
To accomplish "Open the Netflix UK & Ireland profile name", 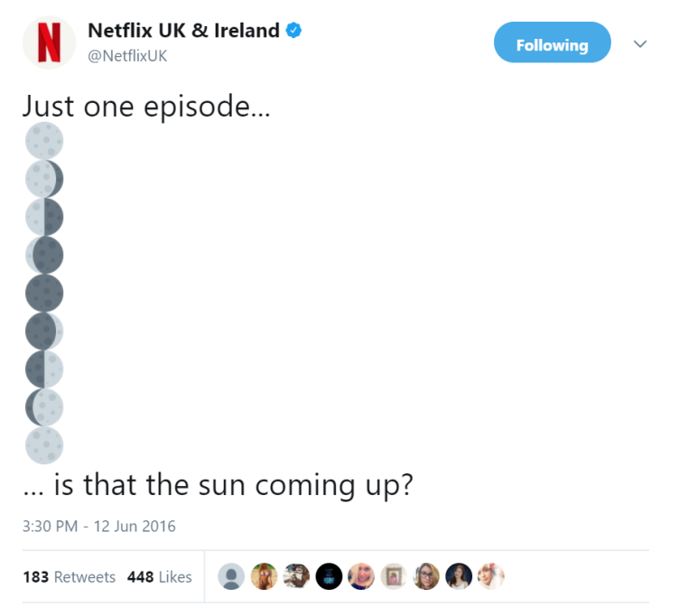I will coord(183,31).
